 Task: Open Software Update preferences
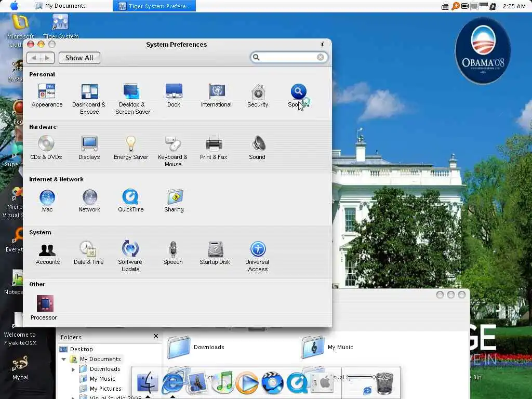click(130, 257)
